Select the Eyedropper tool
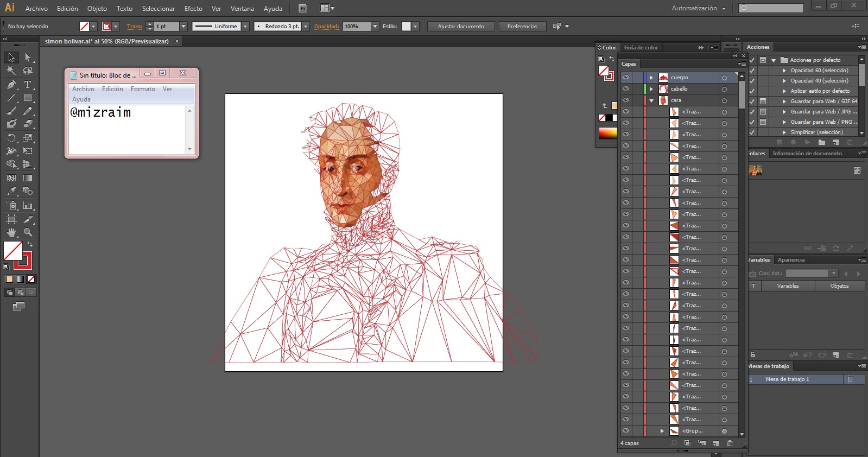This screenshot has height=457, width=868. pyautogui.click(x=11, y=191)
